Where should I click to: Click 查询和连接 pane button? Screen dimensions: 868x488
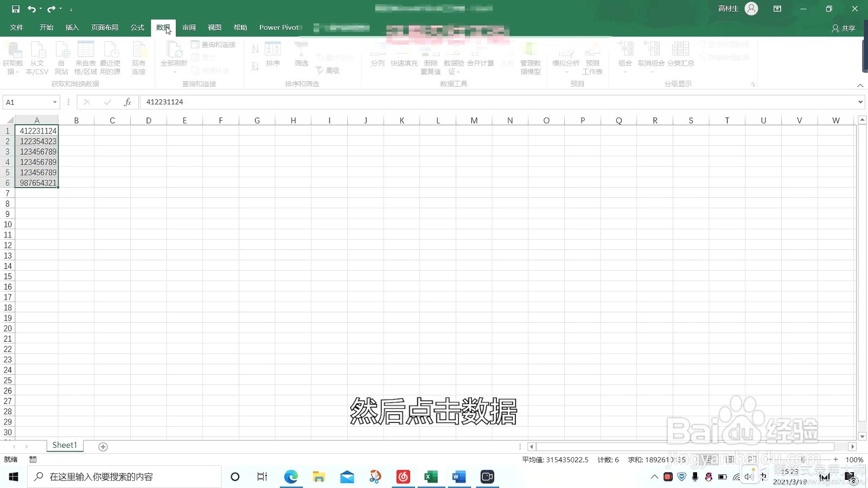(x=213, y=44)
